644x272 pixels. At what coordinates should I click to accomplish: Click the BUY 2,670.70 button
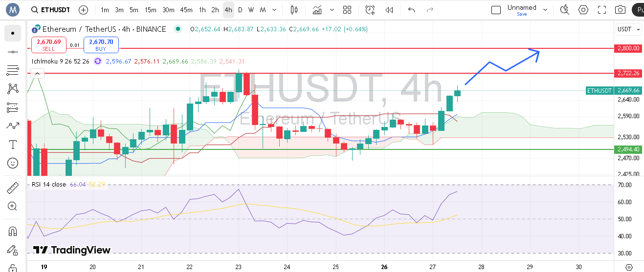(101, 45)
